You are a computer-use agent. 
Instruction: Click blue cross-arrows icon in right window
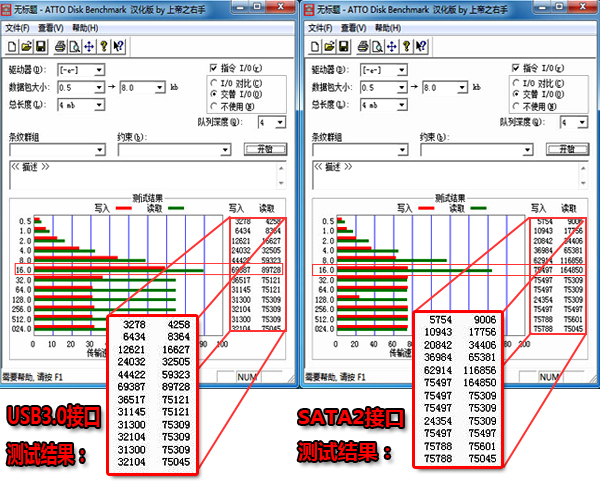coord(391,47)
